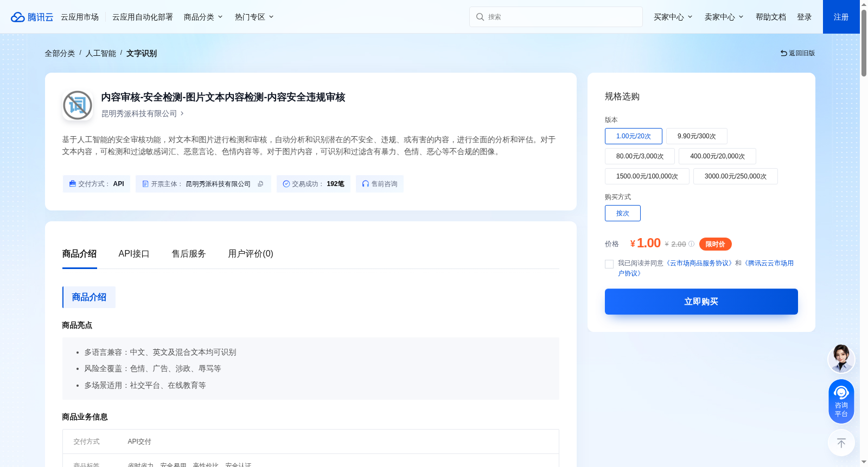Open the 买家中心 dropdown
This screenshot has width=868, height=467.
click(x=673, y=17)
